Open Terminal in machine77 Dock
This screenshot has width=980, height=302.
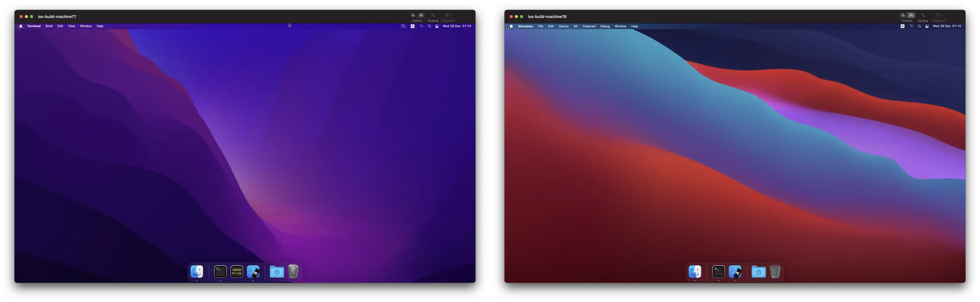tap(220, 271)
